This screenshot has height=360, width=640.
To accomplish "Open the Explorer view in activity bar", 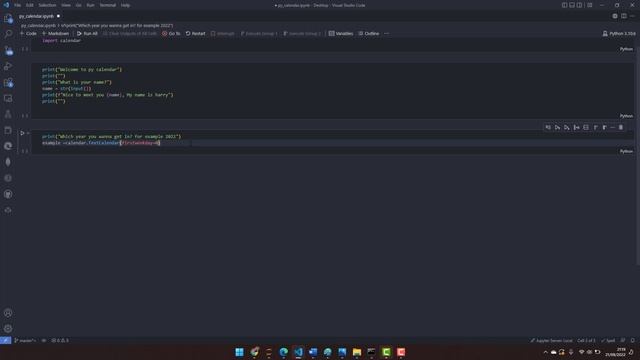I will [x=8, y=19].
